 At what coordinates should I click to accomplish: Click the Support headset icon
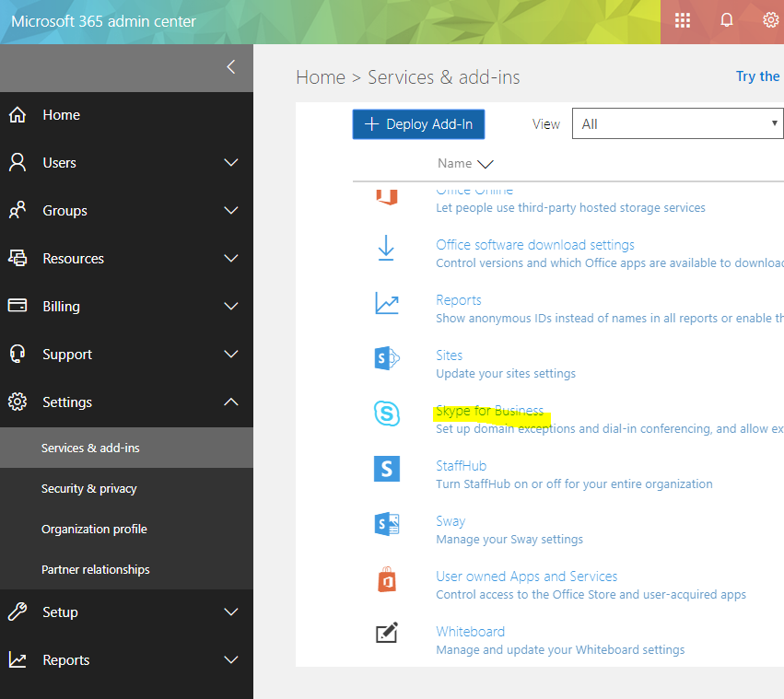coord(18,354)
